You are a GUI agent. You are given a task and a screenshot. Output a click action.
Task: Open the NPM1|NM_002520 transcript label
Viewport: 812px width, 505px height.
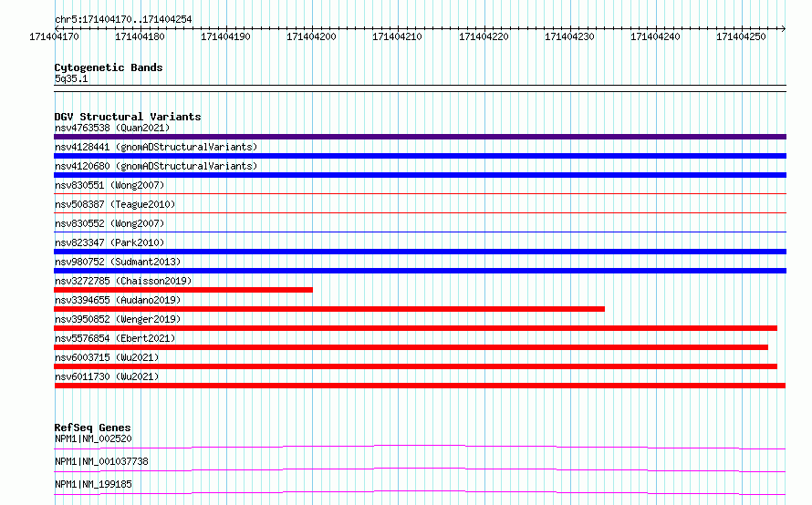(93, 438)
